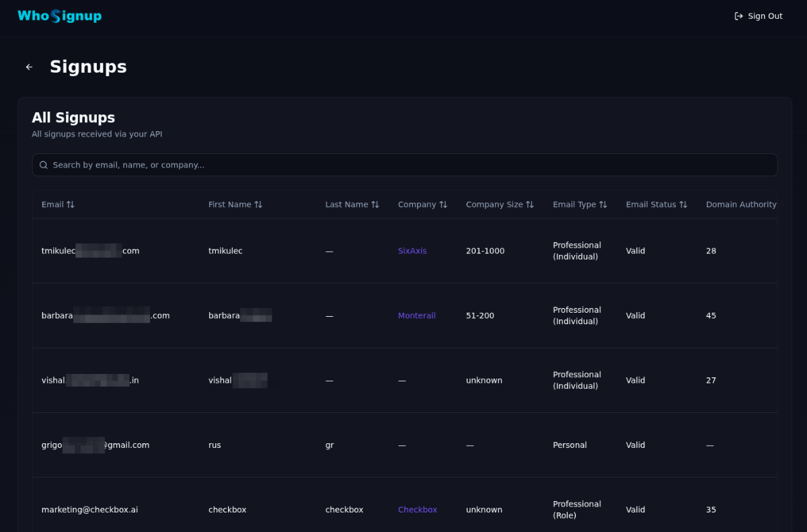Image resolution: width=807 pixels, height=532 pixels.
Task: Open the SixAxis company link
Action: tap(412, 251)
